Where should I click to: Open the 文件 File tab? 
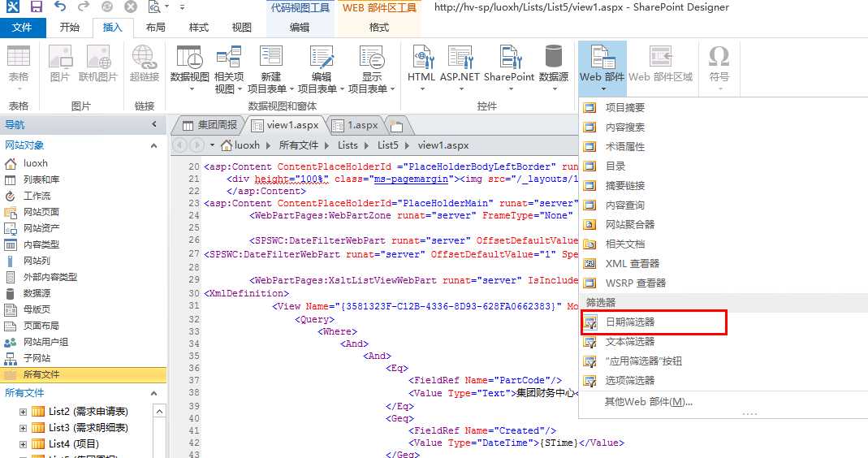coord(22,27)
